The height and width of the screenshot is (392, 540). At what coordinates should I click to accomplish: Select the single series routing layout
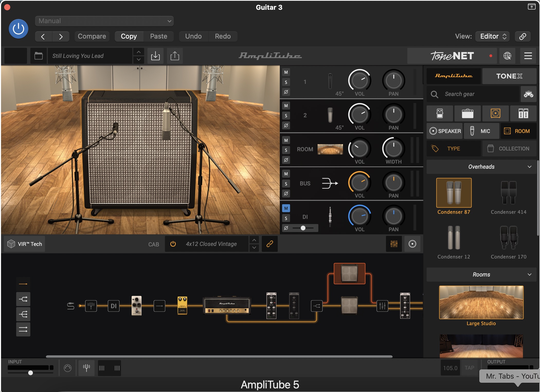[23, 284]
